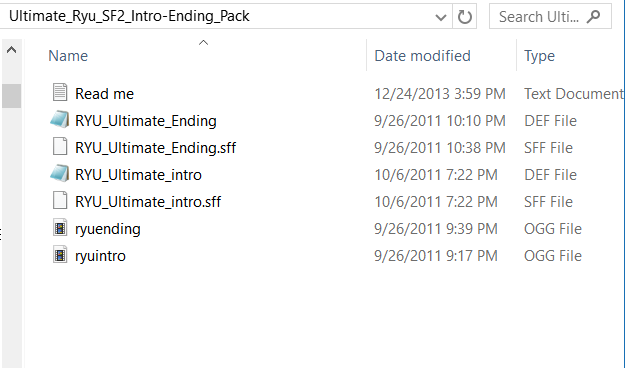Screen dimensions: 625x368
Task: Click in the Search Ulti... search field
Action: pyautogui.click(x=539, y=16)
